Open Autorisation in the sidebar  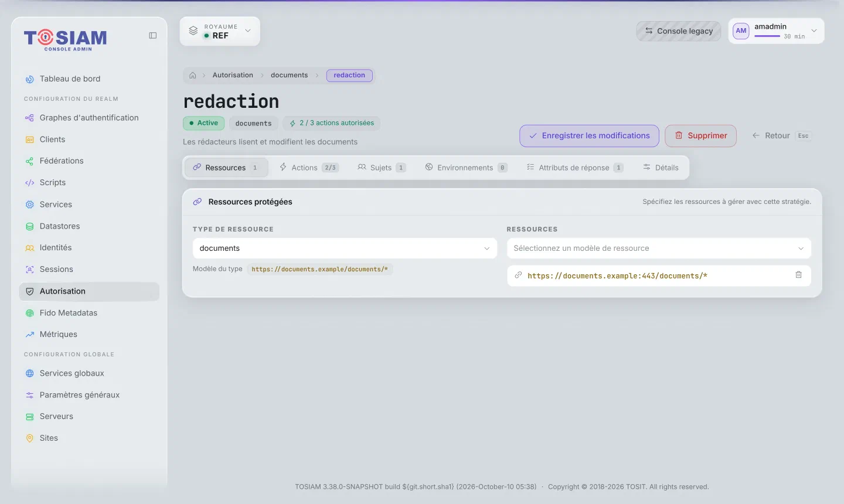89,291
